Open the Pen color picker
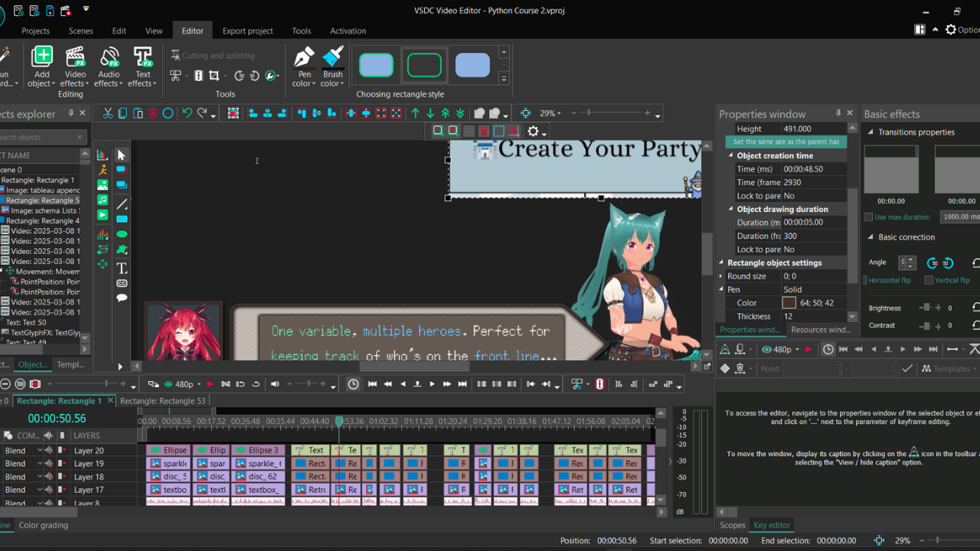This screenshot has width=980, height=551. [304, 66]
